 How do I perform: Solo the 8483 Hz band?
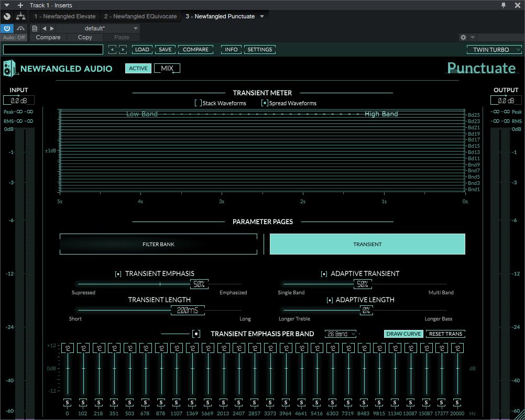pyautogui.click(x=363, y=402)
